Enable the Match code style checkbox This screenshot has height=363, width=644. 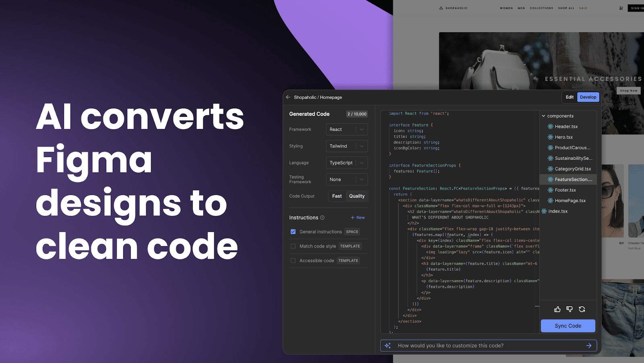[293, 246]
